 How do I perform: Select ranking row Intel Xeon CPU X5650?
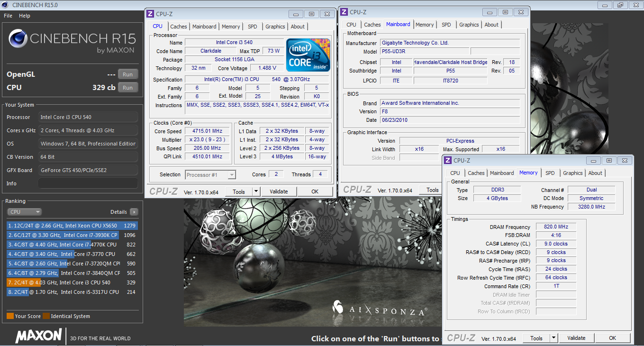point(72,226)
